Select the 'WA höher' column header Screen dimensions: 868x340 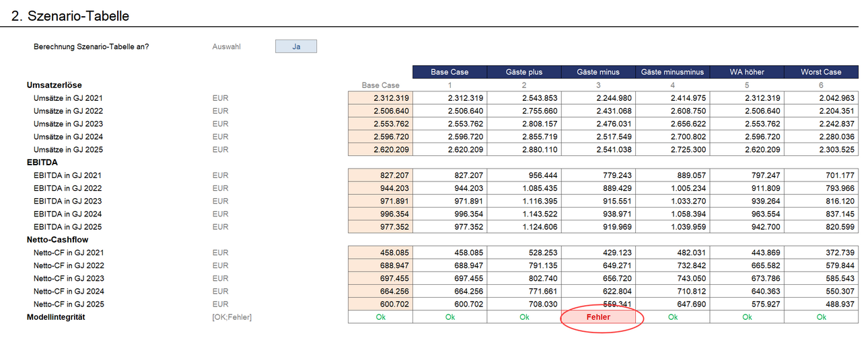[x=747, y=72]
